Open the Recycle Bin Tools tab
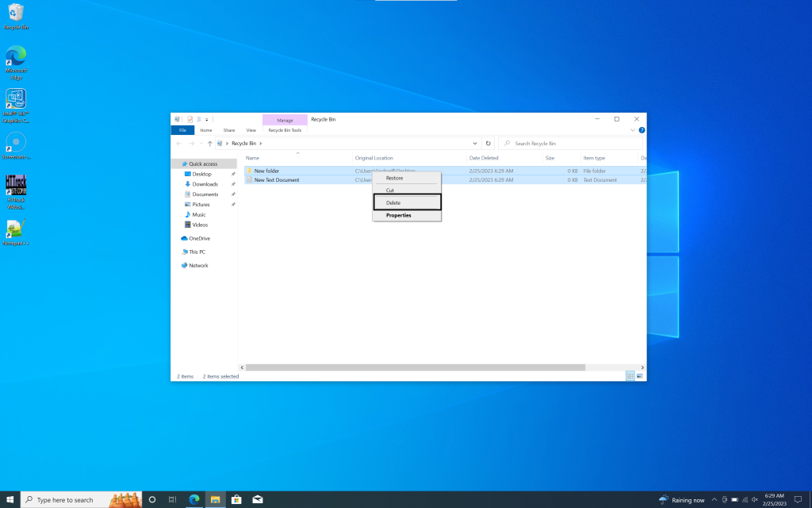 coord(285,130)
